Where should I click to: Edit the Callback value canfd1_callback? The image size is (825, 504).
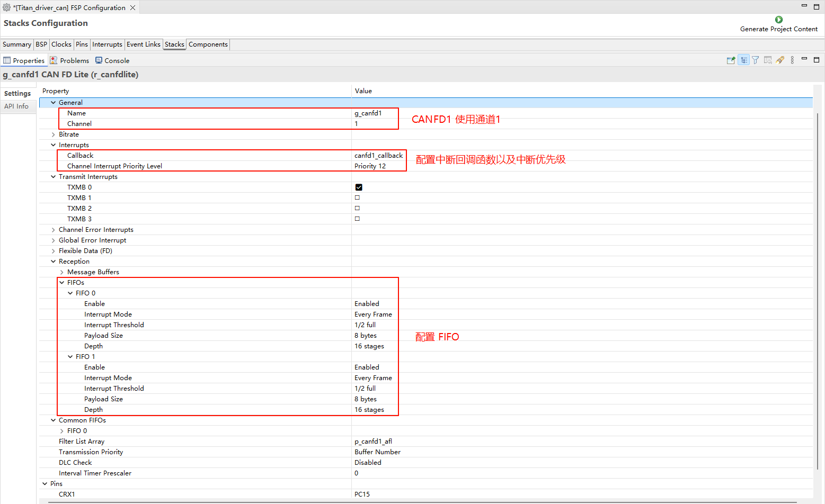[378, 156]
